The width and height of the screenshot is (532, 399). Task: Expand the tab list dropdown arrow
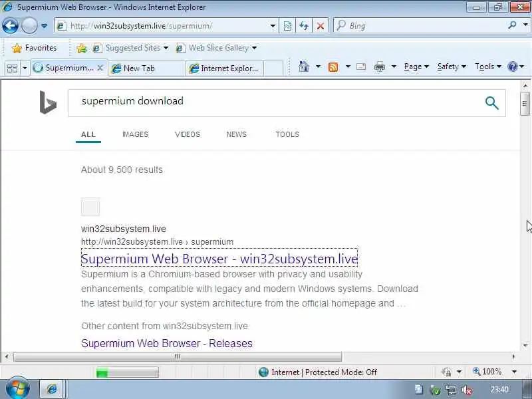click(x=25, y=68)
